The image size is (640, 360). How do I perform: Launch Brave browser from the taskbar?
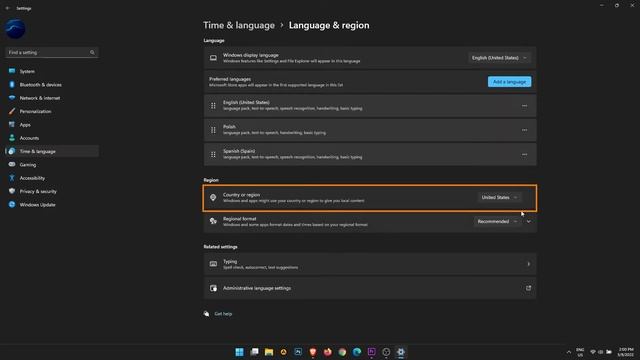(x=313, y=352)
